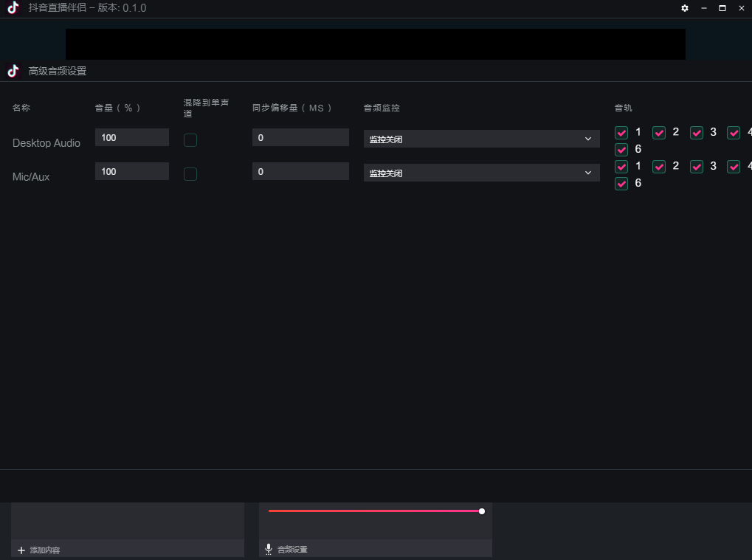
Task: Uncheck track 1 for Mic/Aux
Action: coord(621,167)
